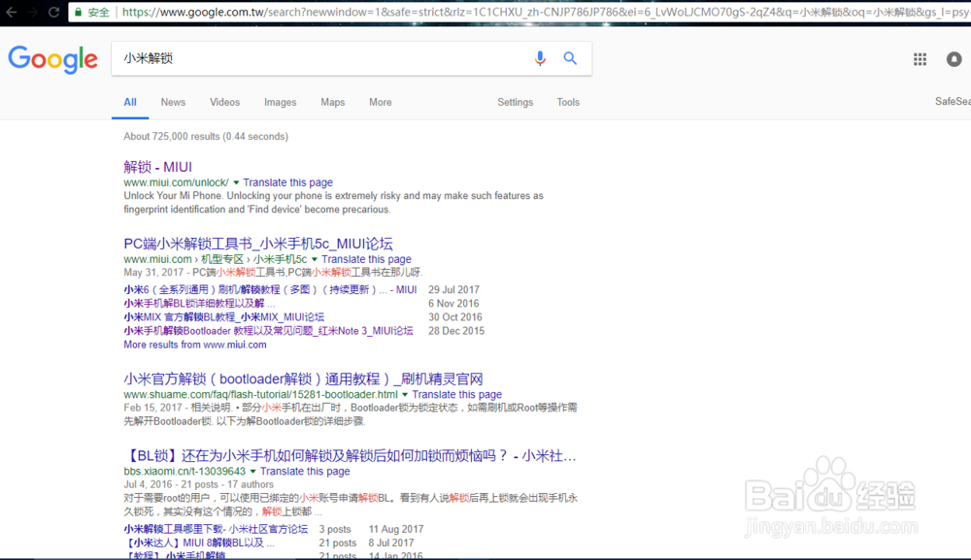Switch to the Images tab
Viewport: 971px width, 560px height.
tap(280, 102)
